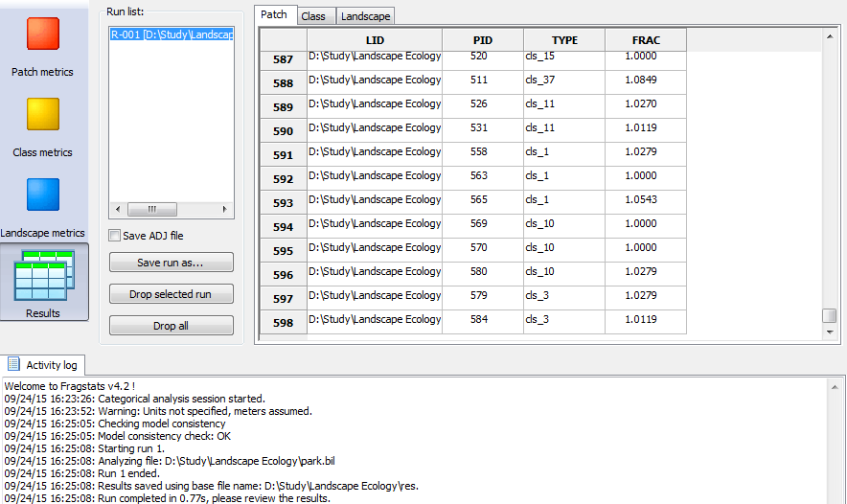Click PID cell 531

point(483,130)
